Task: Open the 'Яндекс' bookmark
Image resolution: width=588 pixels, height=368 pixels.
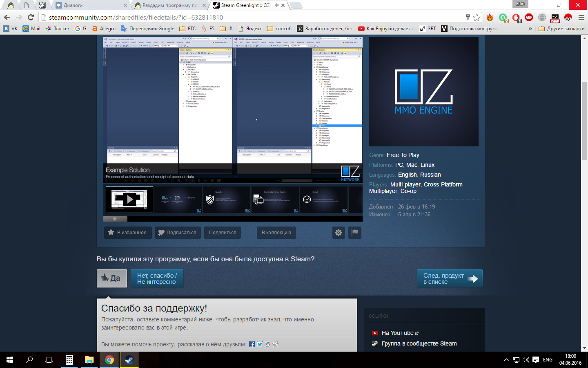Action: 250,29
